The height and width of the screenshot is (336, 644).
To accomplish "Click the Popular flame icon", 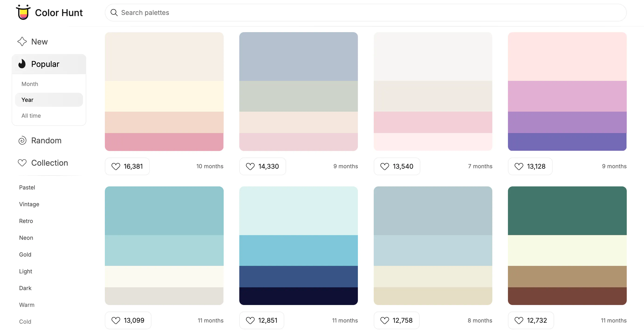I will 22,64.
